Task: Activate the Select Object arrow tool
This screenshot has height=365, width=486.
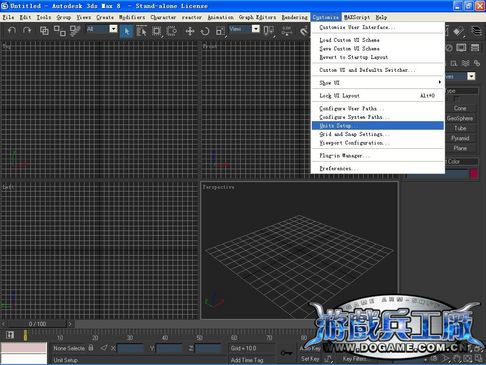Action: tap(126, 31)
